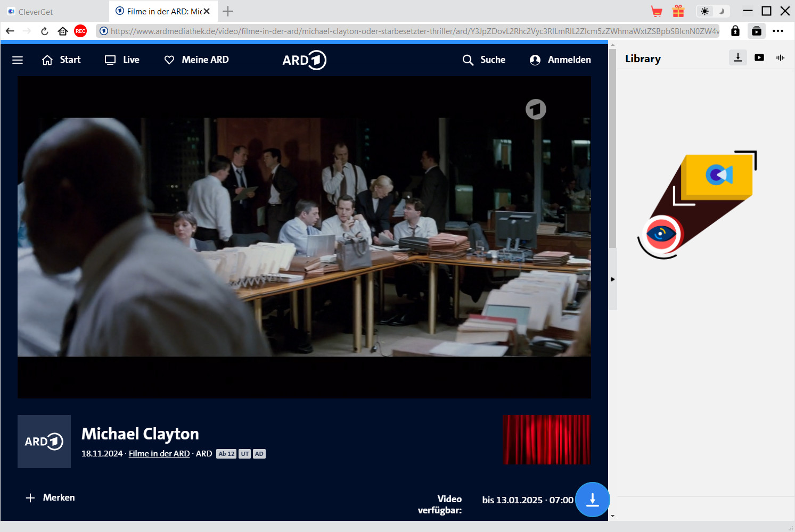795x532 pixels.
Task: Play the Michael Clayton video
Action: (304, 237)
